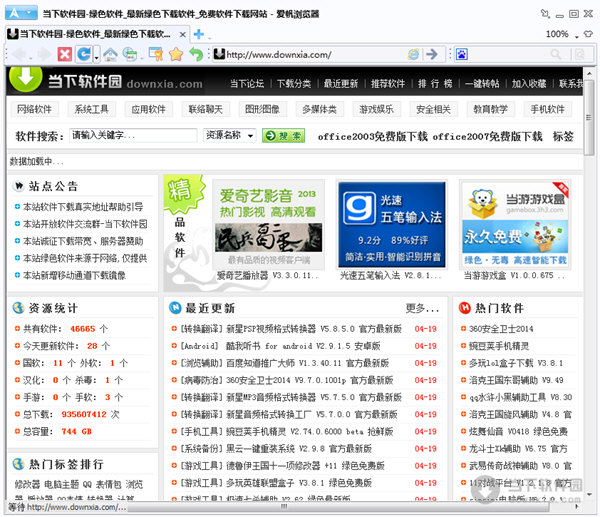Open office2003免费版下载 link
600x517 pixels.
(372, 137)
